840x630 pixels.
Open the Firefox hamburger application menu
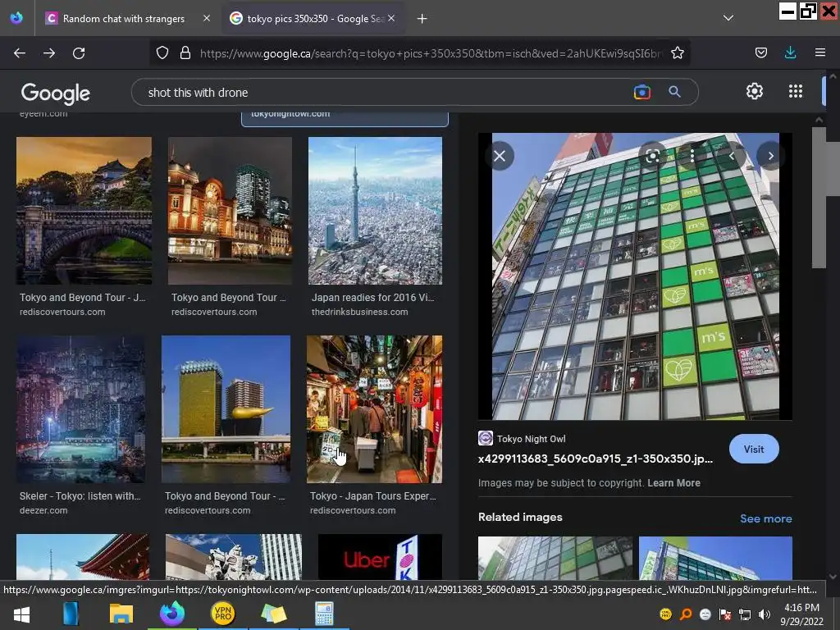(x=819, y=52)
